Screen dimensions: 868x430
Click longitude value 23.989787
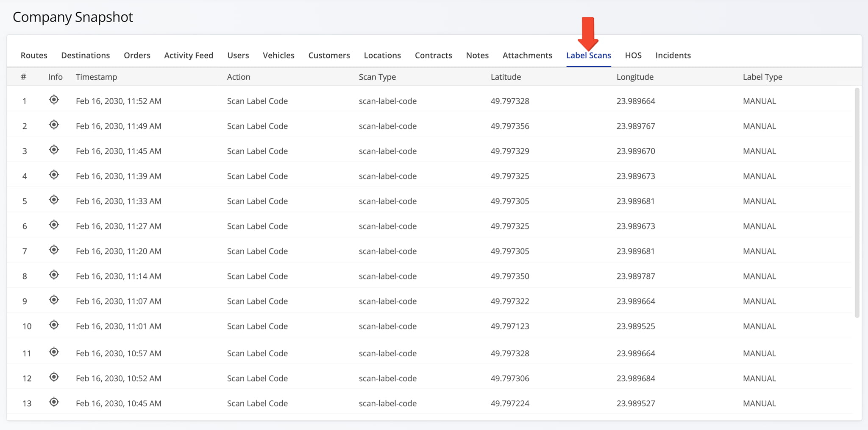[x=636, y=276]
